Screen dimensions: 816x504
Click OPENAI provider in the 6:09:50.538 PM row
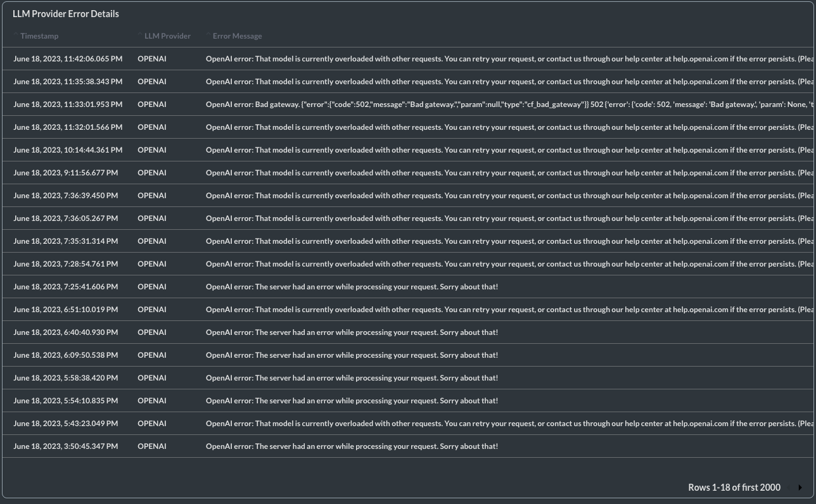pos(152,355)
